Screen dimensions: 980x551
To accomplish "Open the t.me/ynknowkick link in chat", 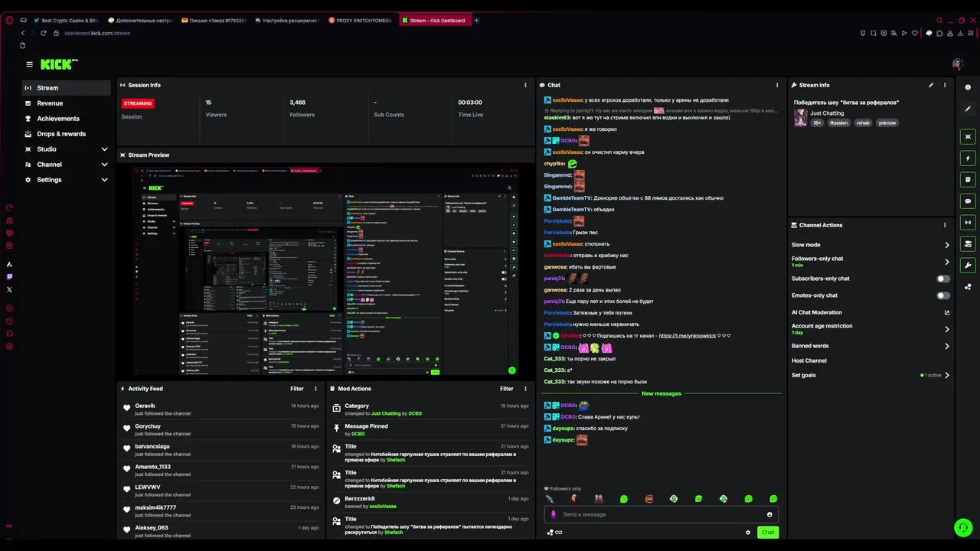I will click(x=688, y=336).
